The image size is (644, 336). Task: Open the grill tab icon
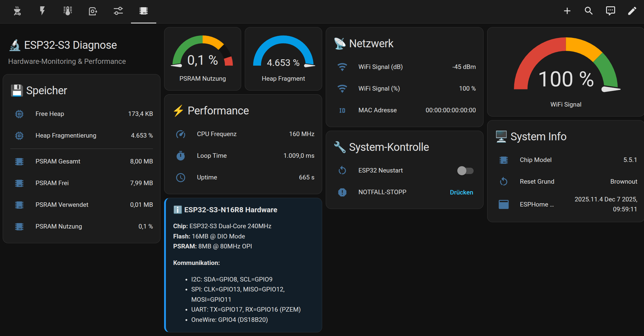point(17,11)
